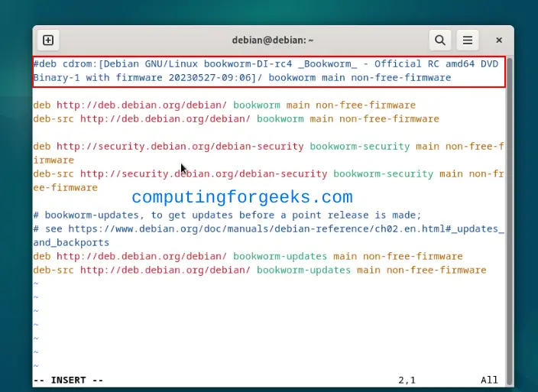Viewport: 538px width, 392px height.
Task: Click the 'All' scroll position indicator
Action: (489, 380)
